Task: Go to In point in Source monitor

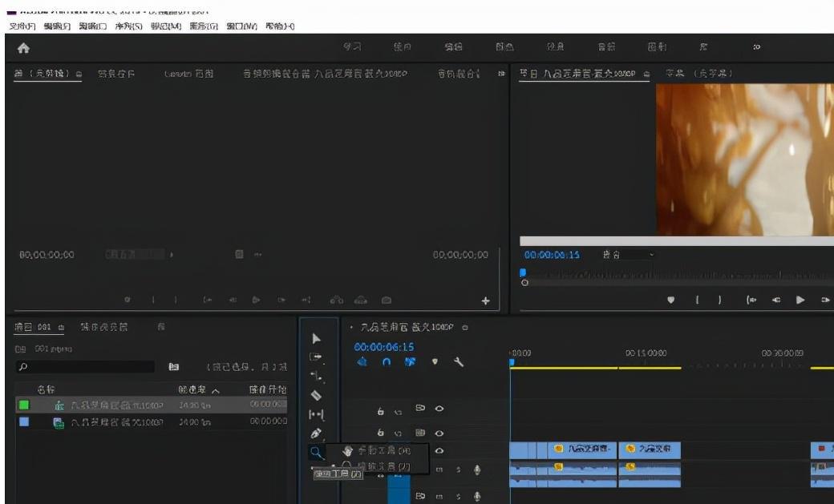Action: (208, 300)
